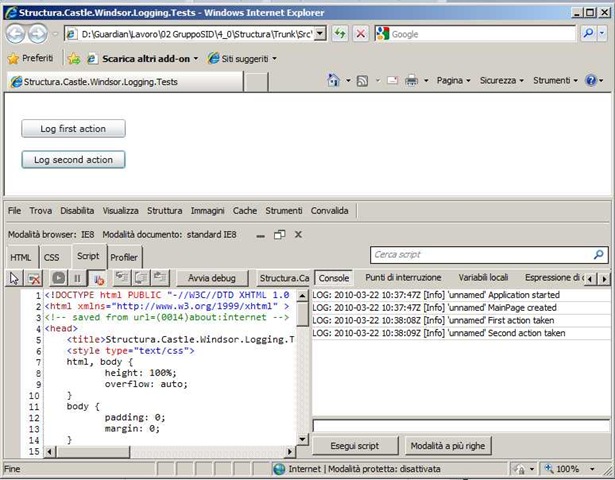Select element by click arrow tool
Viewport: 615px width, 480px height.
click(x=15, y=278)
